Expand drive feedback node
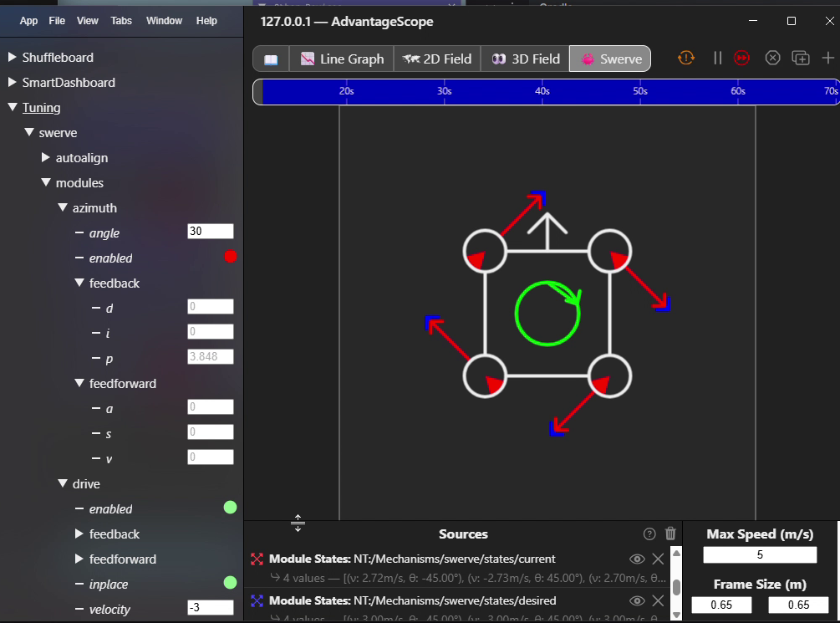This screenshot has height=623, width=840. click(79, 534)
